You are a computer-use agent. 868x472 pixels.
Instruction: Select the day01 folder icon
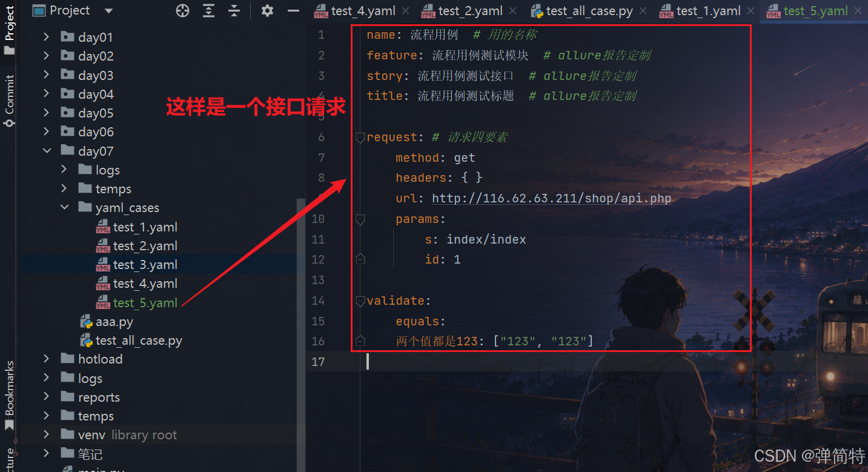click(67, 37)
